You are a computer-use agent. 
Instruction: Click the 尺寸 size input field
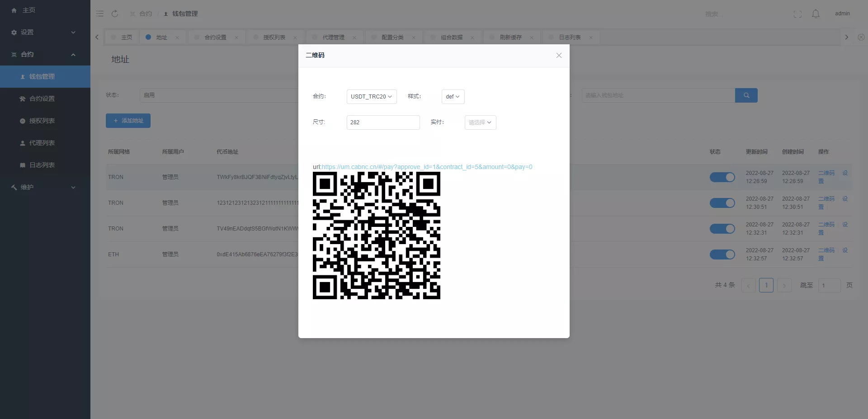pyautogui.click(x=383, y=122)
